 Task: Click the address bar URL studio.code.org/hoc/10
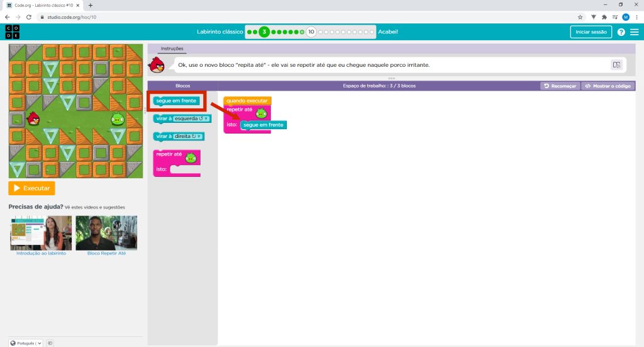pos(72,17)
